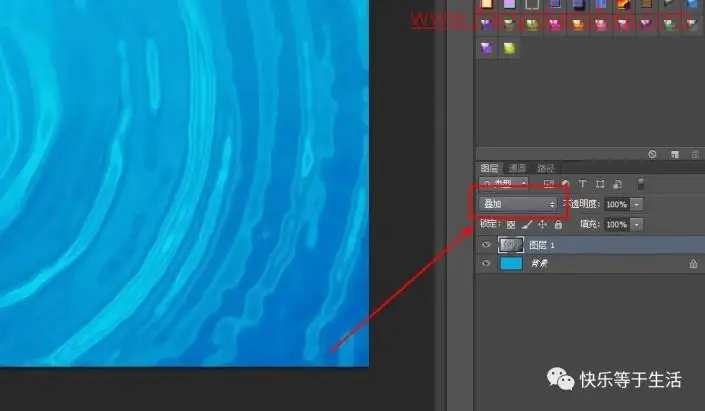Click the 不透明度 100% value field
This screenshot has width=705, height=411.
[617, 204]
